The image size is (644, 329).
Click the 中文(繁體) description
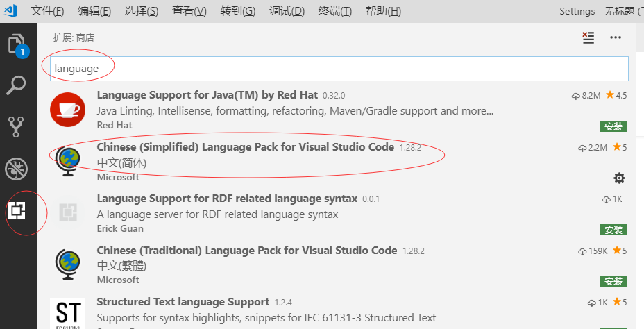[x=121, y=266]
